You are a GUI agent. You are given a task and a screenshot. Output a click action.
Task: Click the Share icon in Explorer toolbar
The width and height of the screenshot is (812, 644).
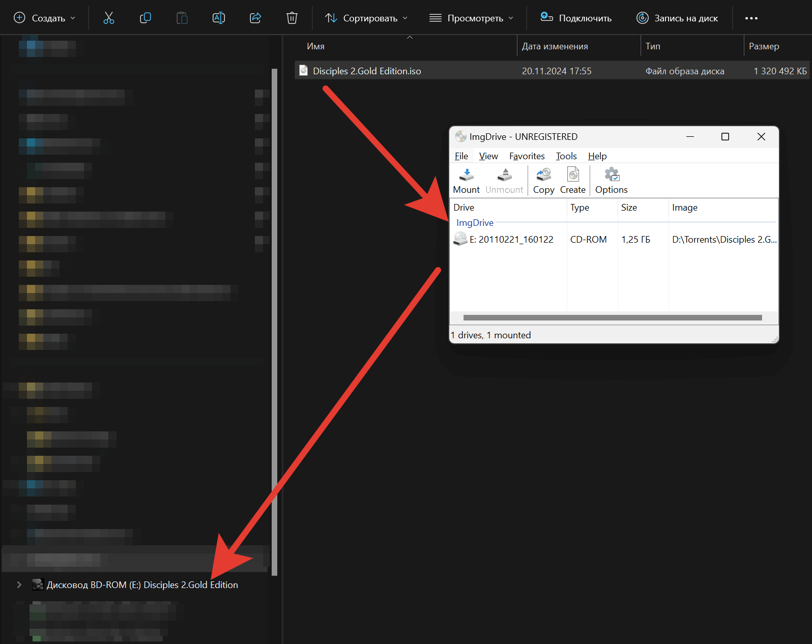tap(255, 18)
